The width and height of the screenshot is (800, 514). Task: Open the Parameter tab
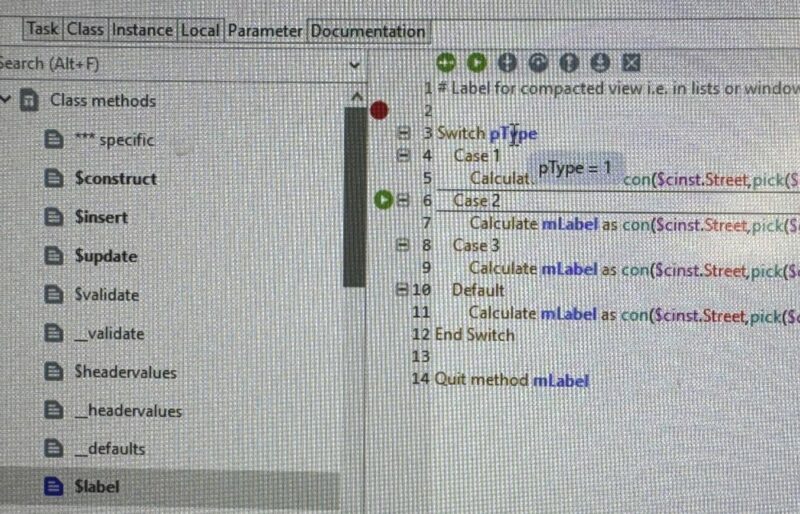[x=265, y=30]
